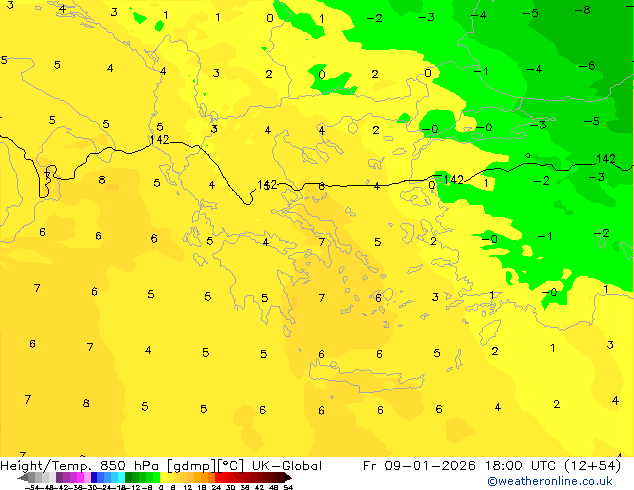Pick the gray segment of the legend

(31, 477)
